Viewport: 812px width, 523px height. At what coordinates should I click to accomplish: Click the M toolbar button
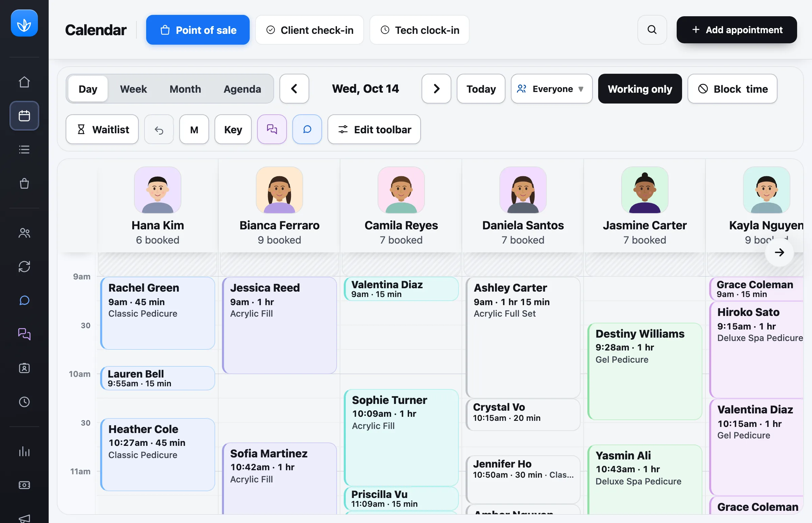pyautogui.click(x=194, y=129)
